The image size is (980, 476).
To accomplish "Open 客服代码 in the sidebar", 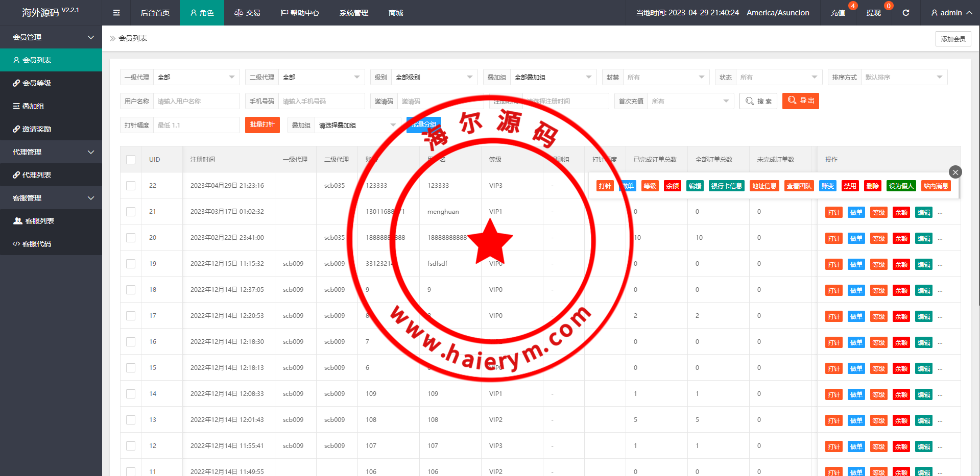I will 37,244.
